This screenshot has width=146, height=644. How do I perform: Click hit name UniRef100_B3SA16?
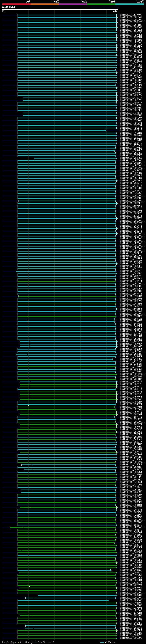click(131, 271)
